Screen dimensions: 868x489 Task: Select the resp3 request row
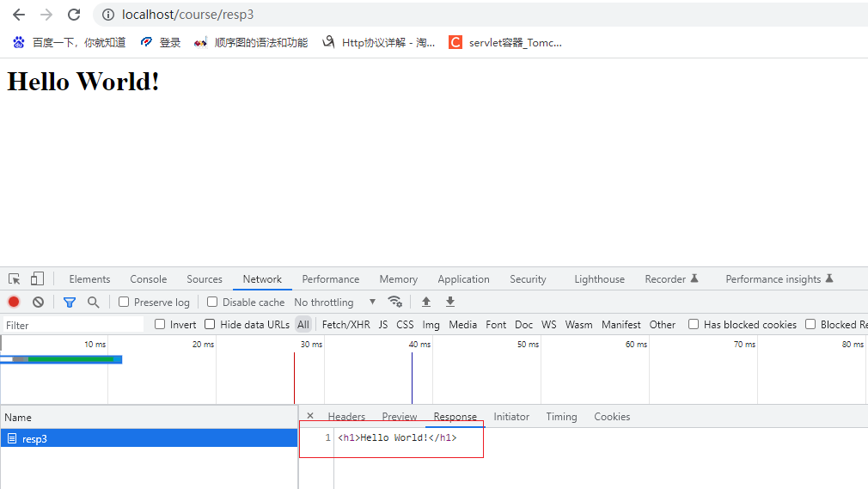(34, 439)
